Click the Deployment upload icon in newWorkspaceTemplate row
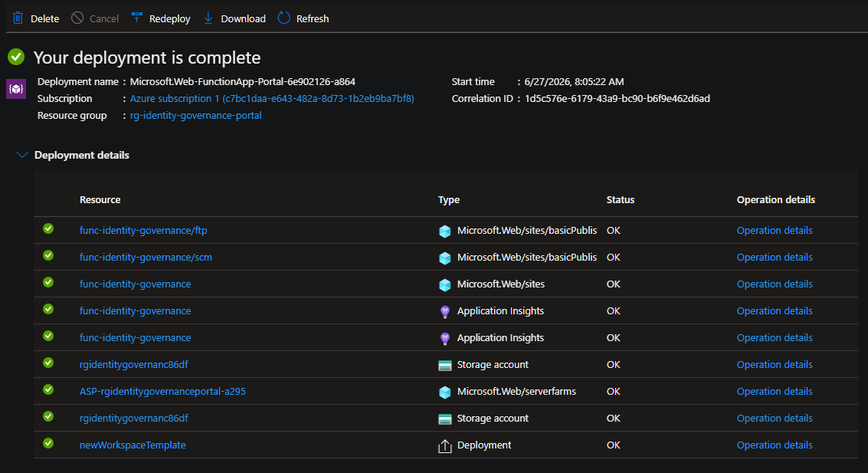 click(x=444, y=446)
